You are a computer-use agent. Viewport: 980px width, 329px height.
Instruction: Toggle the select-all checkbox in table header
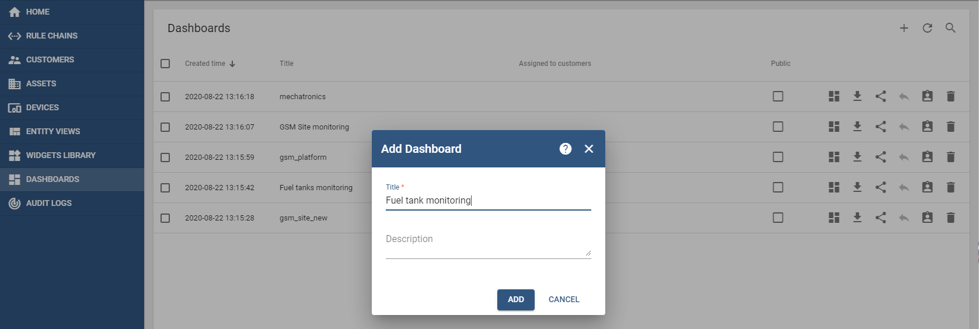pos(165,64)
